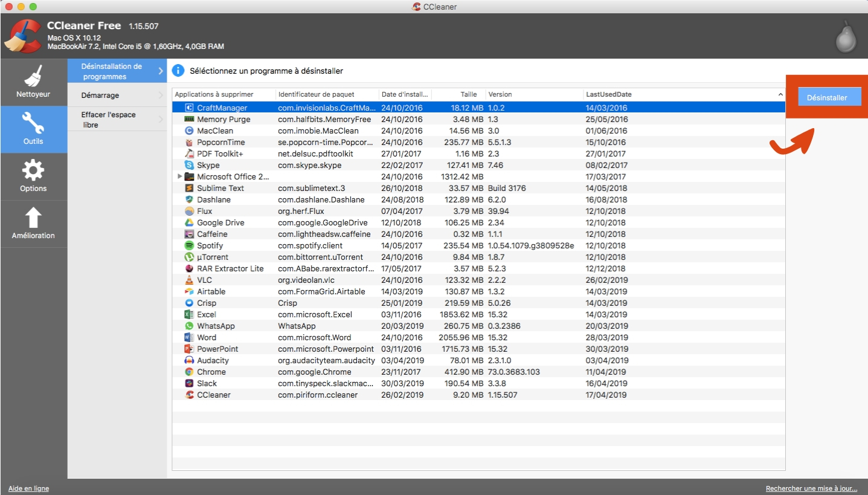Select the Flux app icon
The image size is (868, 495).
pos(188,211)
